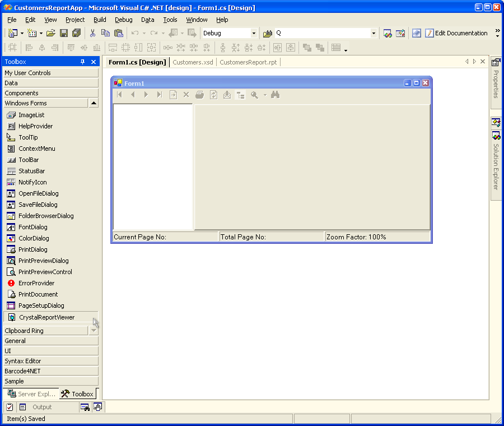
Task: Toggle the Group Tree button in viewer toolbar
Action: [x=240, y=95]
